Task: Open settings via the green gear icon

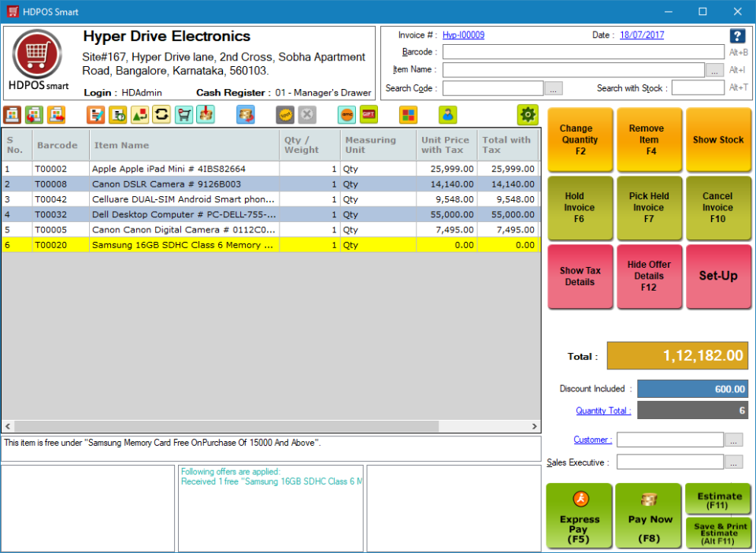Action: point(528,115)
